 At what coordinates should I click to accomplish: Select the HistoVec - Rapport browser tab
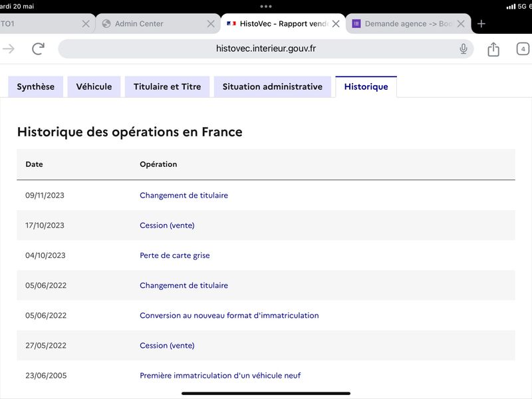coord(283,24)
